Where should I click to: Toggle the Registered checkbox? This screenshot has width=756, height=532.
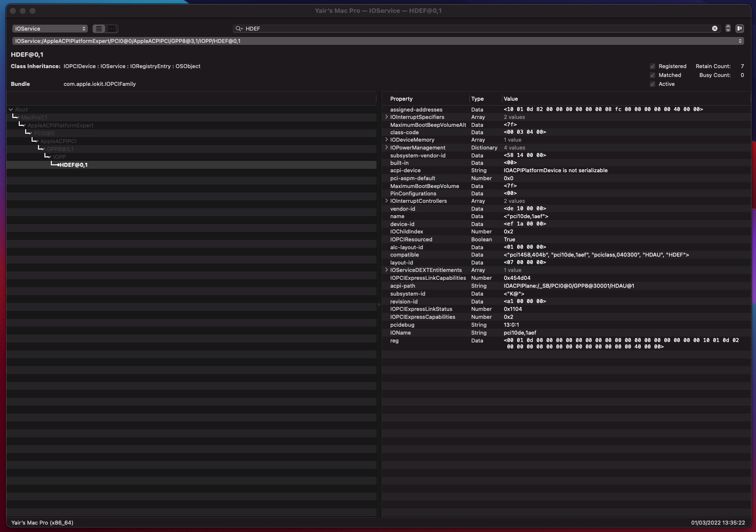tap(652, 66)
